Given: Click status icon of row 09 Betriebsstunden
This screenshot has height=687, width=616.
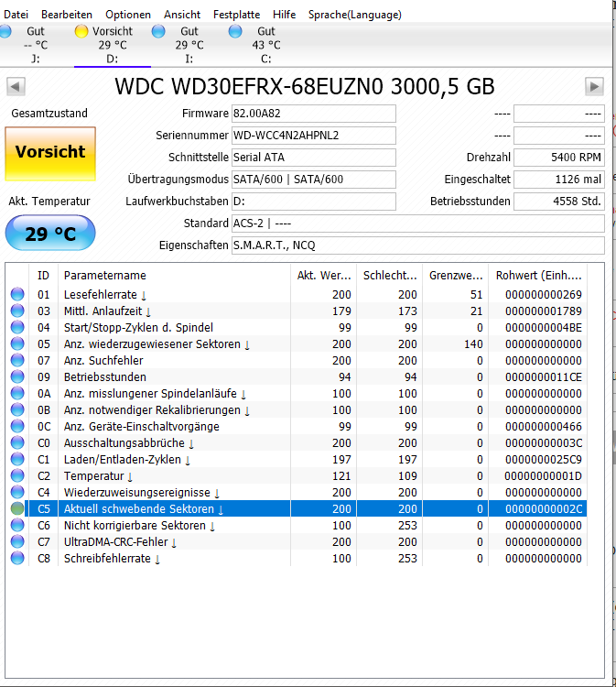Looking at the screenshot, I should pos(17,376).
